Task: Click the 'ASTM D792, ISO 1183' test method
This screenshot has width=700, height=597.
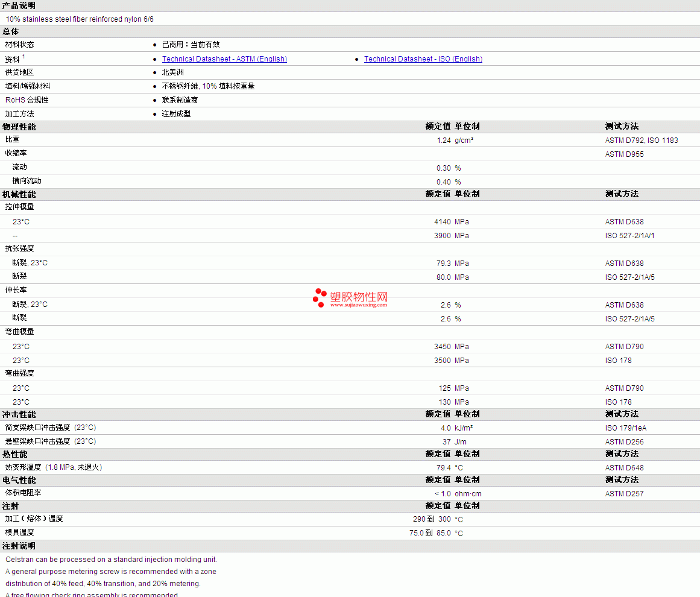Action: (642, 141)
